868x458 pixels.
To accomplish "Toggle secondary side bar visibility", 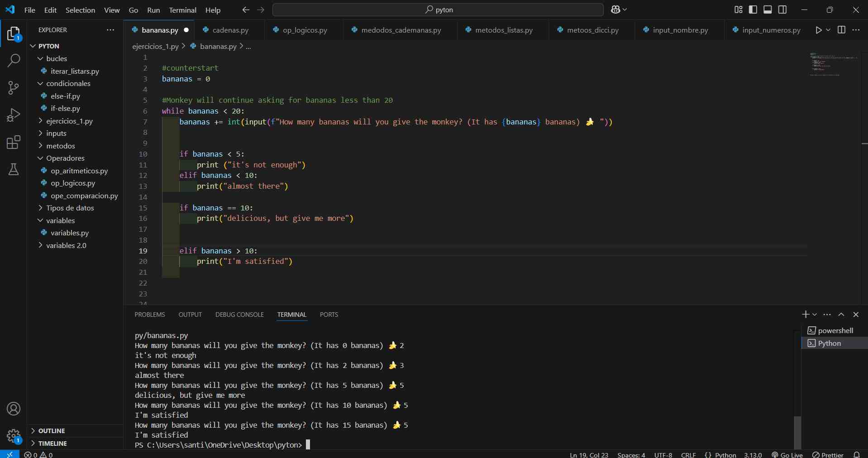I will (x=782, y=10).
